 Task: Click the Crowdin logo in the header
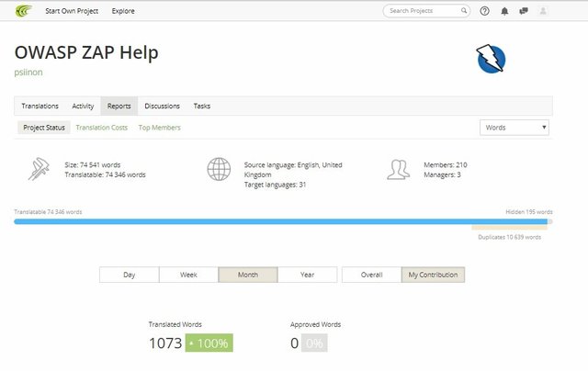point(23,11)
